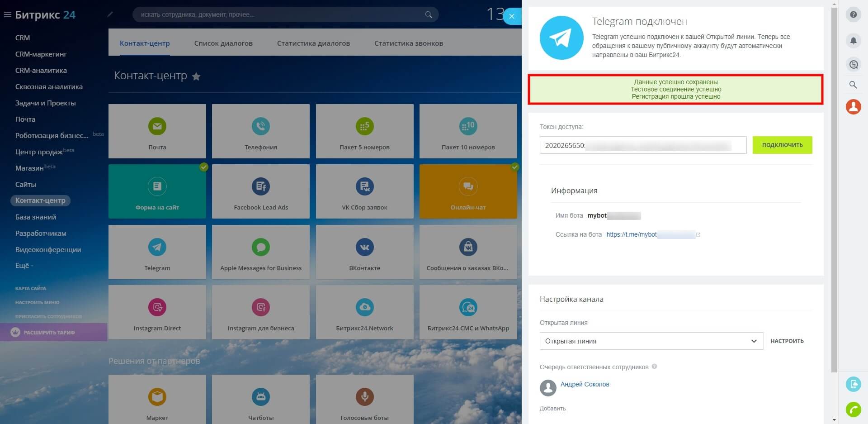Open Андрей Соколов profile link
The image size is (868, 424).
[585, 384]
